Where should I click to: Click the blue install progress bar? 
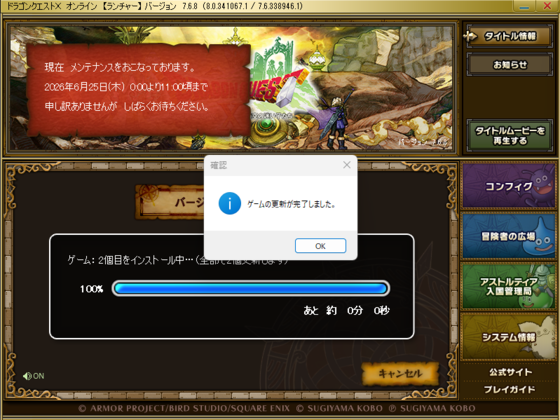251,289
